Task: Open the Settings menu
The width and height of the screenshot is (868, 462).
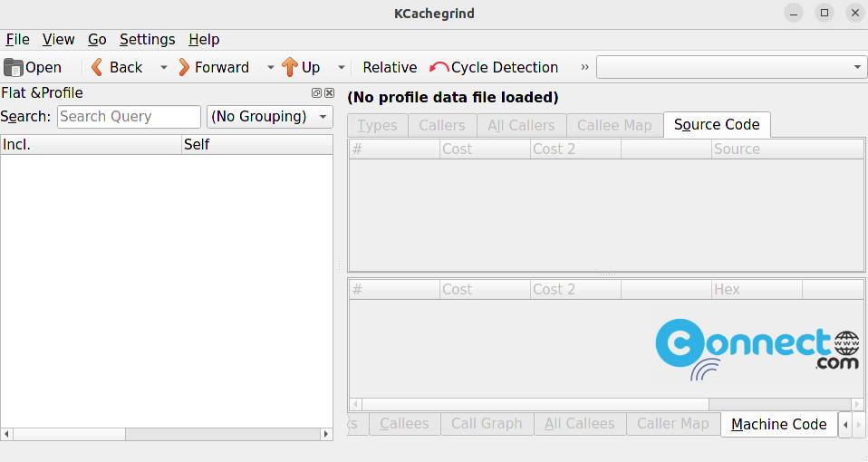Action: pos(148,39)
